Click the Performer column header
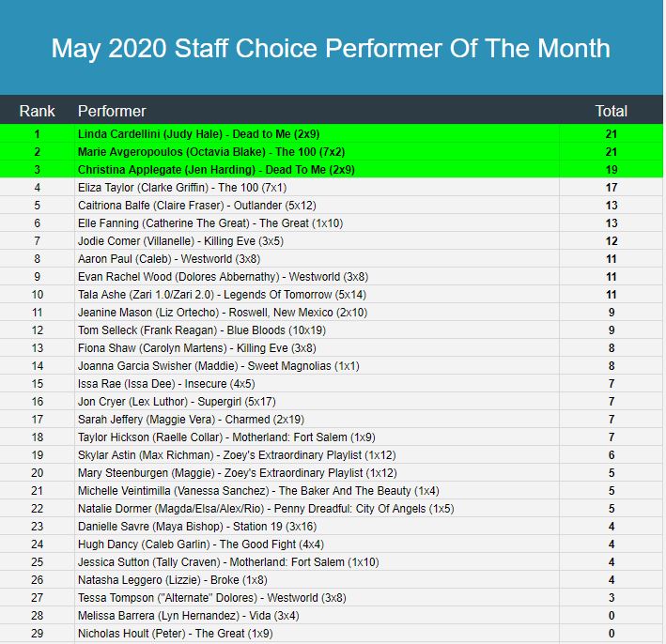 pos(112,111)
